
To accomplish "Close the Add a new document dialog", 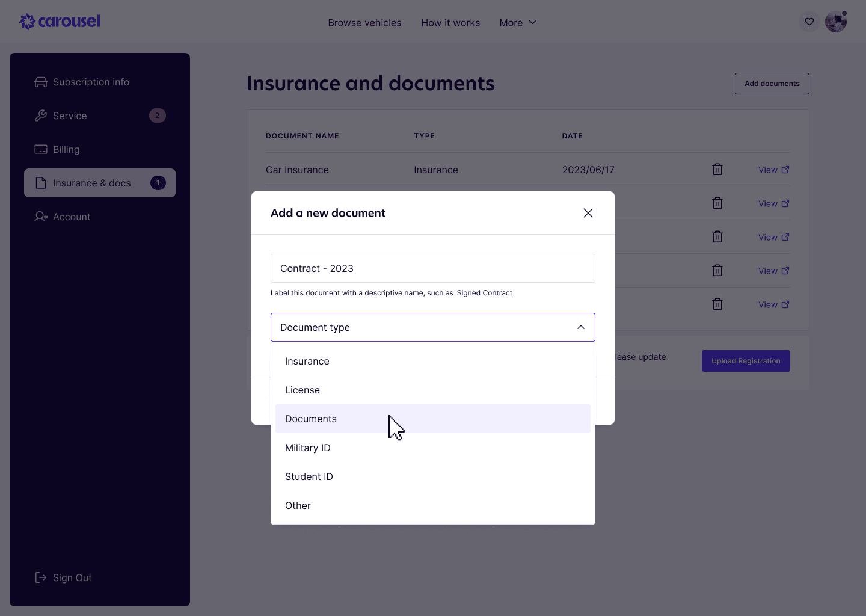I will [x=588, y=213].
